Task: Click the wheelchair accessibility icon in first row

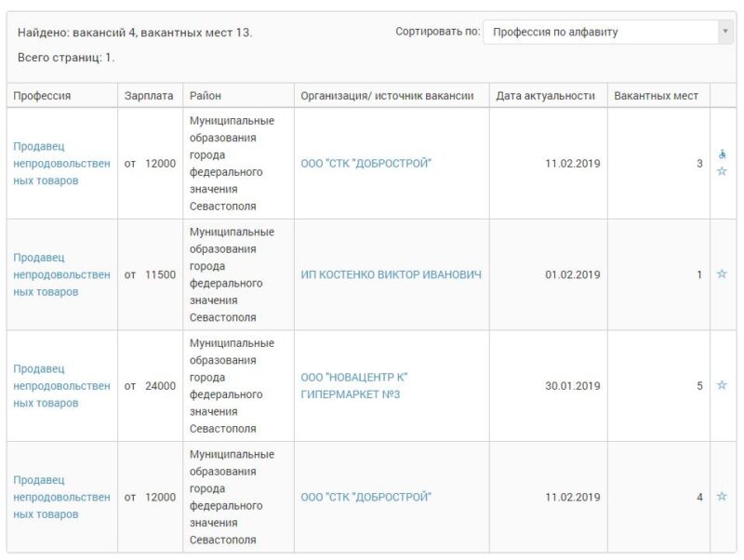Action: (x=723, y=154)
